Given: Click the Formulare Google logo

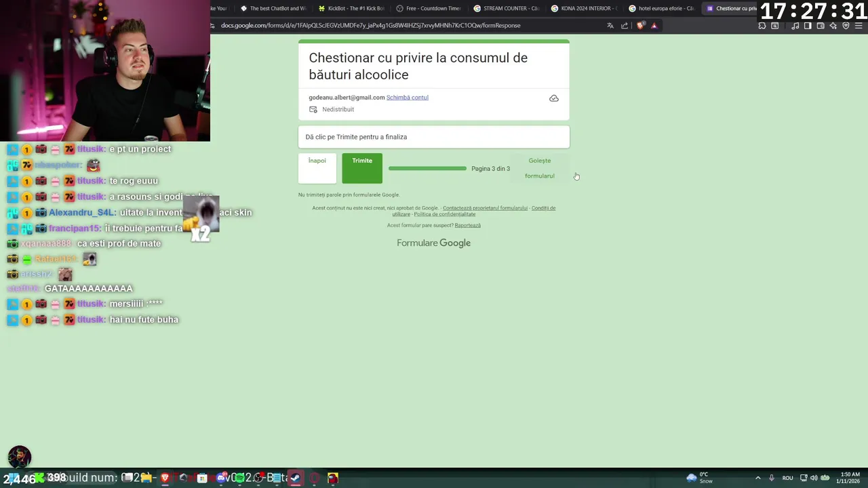Looking at the screenshot, I should (x=433, y=243).
